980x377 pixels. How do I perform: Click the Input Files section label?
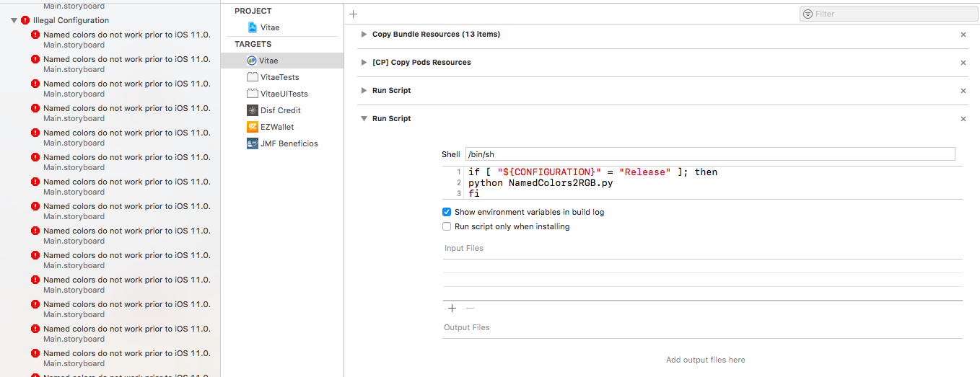[464, 248]
